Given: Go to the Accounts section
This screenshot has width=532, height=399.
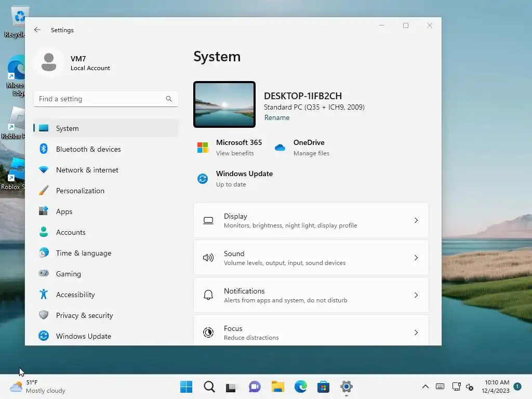Looking at the screenshot, I should [106, 232].
